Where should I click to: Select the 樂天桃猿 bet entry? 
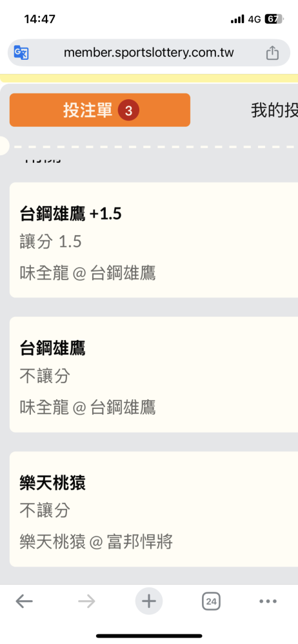pyautogui.click(x=154, y=509)
